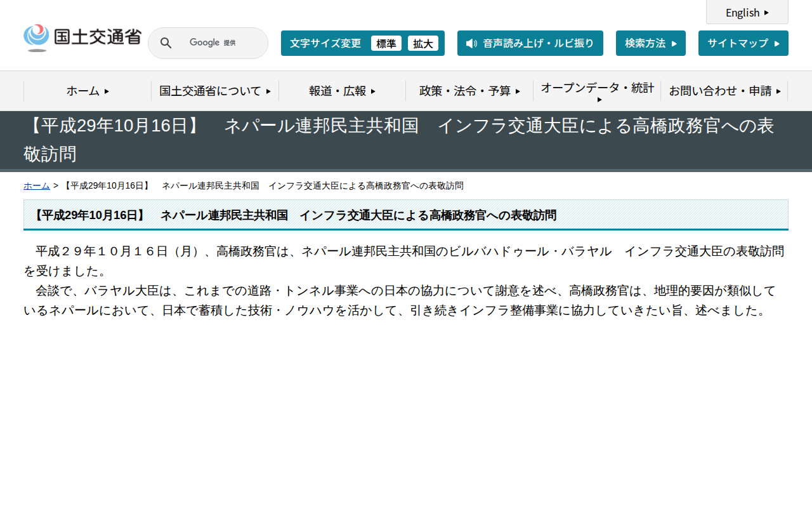The height and width of the screenshot is (508, 812).
Task: Click the magnifying glass search icon
Action: tap(166, 43)
